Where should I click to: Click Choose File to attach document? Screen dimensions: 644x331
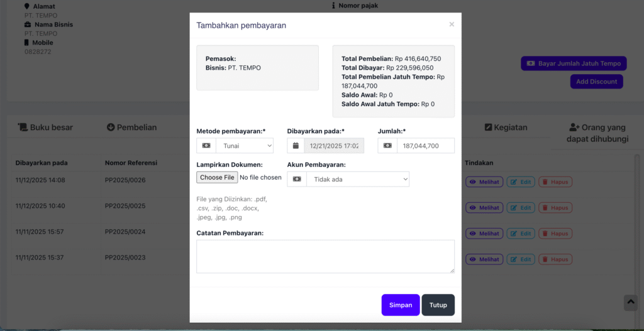(x=217, y=178)
